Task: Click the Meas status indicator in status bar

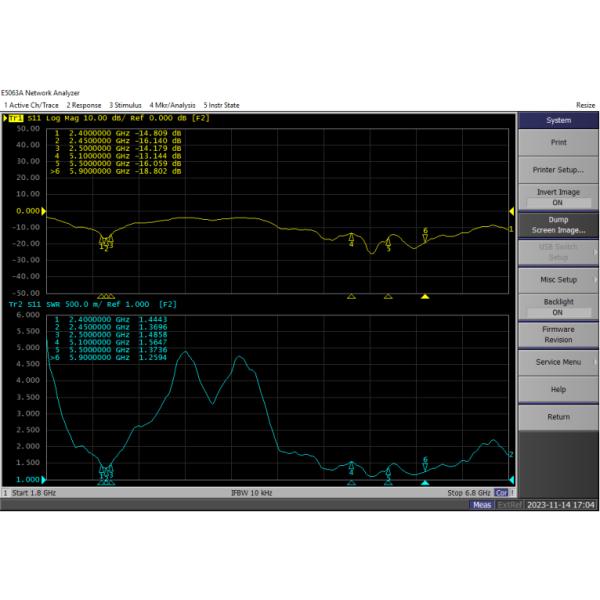Action: point(482,505)
